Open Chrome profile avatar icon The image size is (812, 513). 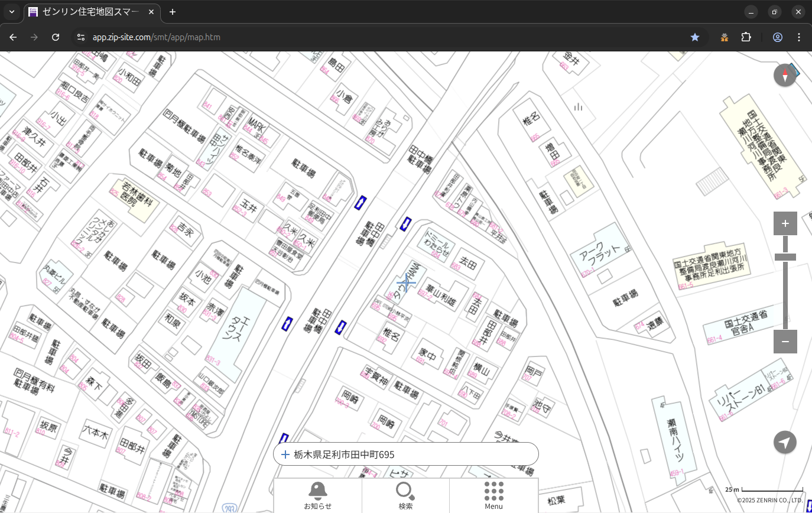778,37
